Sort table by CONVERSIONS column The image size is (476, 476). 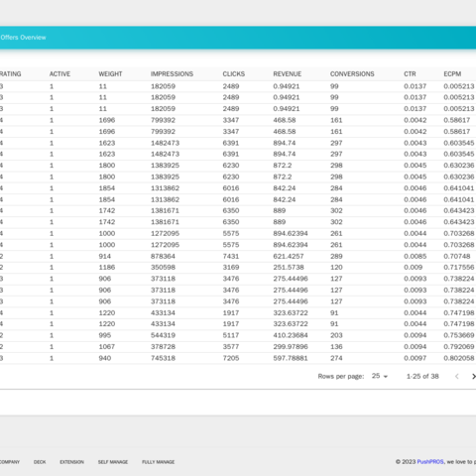[x=352, y=74]
